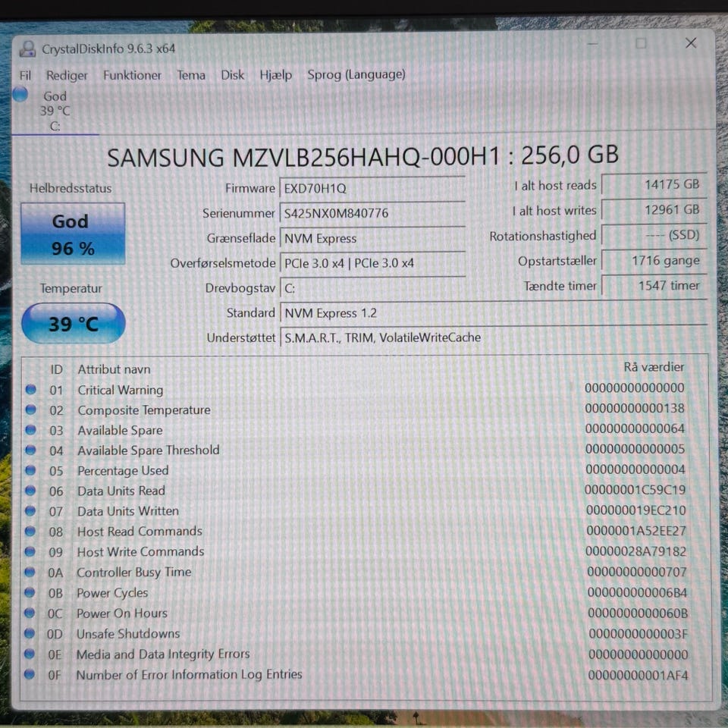Click the Grænseflade field NVM Express
Screen dimensions: 728x728
[372, 238]
